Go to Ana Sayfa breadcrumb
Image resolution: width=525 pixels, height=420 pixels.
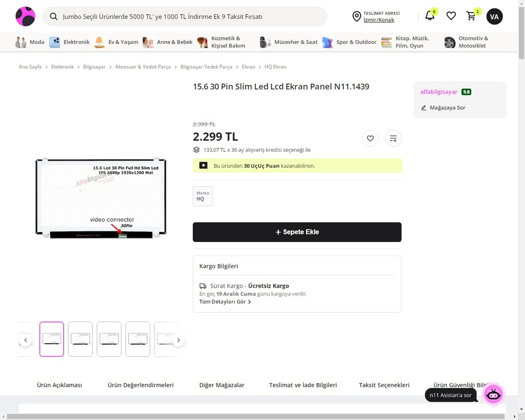click(30, 67)
